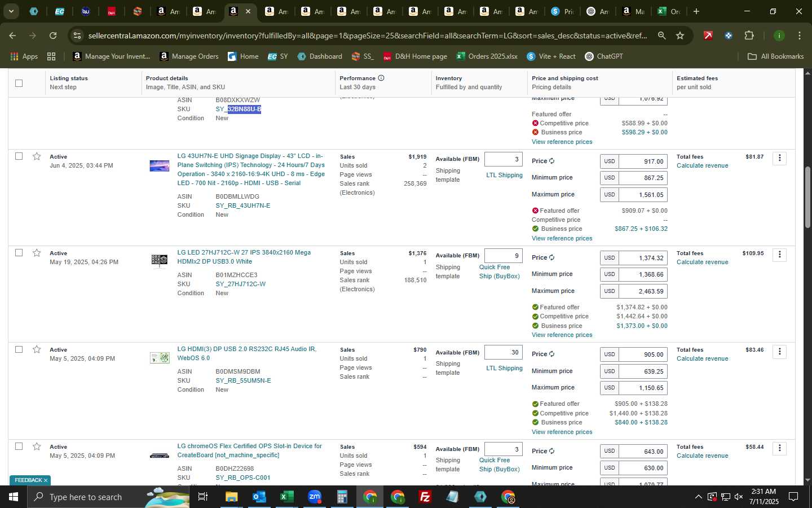Open the Manage Your Inventory bookmark
Image resolution: width=812 pixels, height=508 pixels.
(112, 56)
